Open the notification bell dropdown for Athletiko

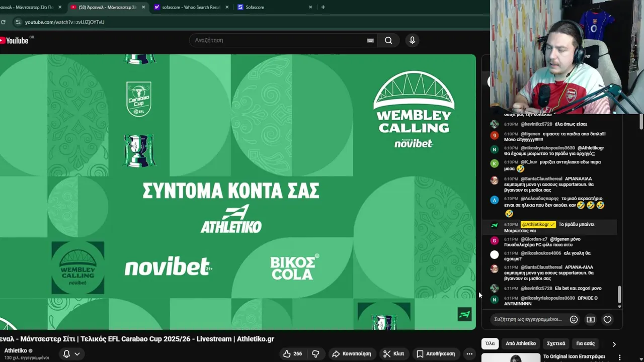[x=71, y=354]
